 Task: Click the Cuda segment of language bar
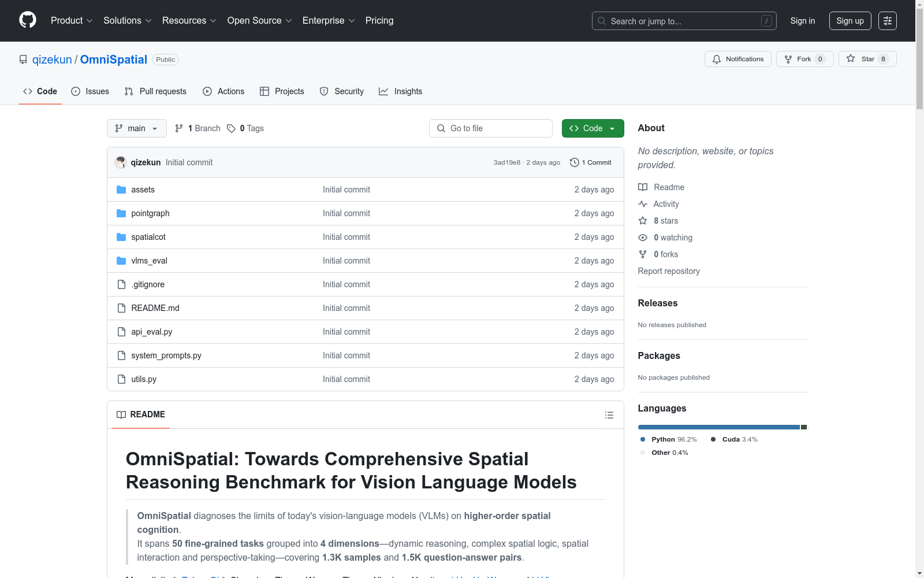point(804,427)
